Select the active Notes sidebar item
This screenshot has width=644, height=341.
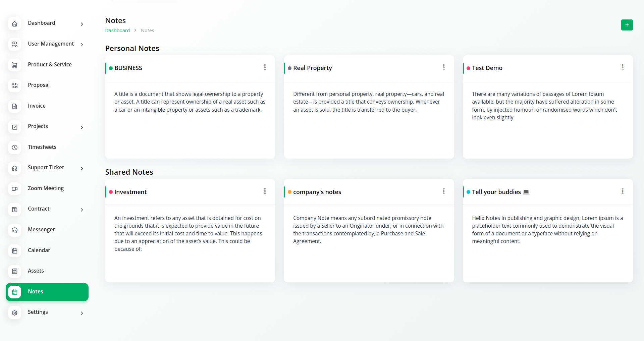click(47, 292)
